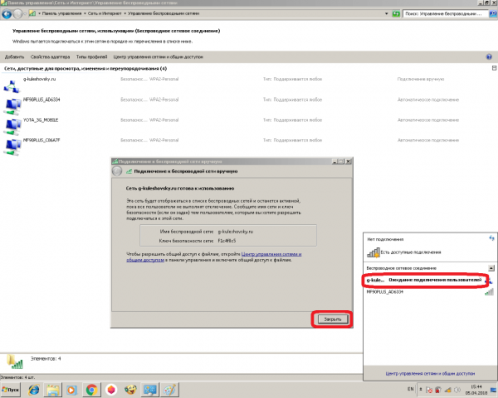Image resolution: width=498 pixels, height=398 pixels.
Task: Open the cartoon face app on taskbar
Action: (x=130, y=390)
